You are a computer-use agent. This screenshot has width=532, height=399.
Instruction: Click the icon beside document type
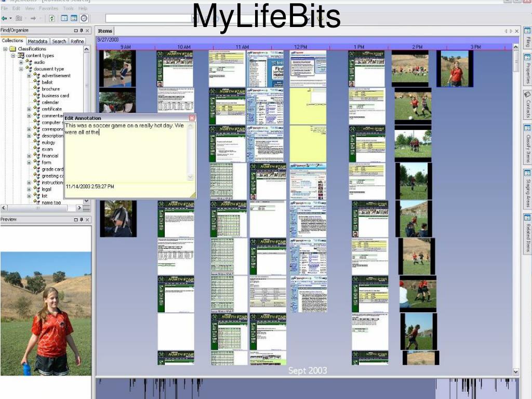click(x=29, y=69)
